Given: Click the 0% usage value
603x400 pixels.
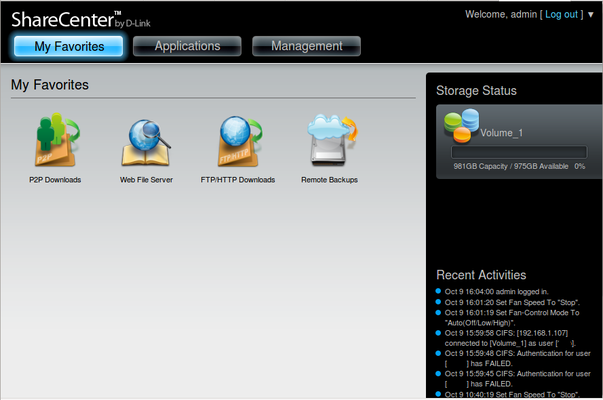Looking at the screenshot, I should pyautogui.click(x=580, y=166).
